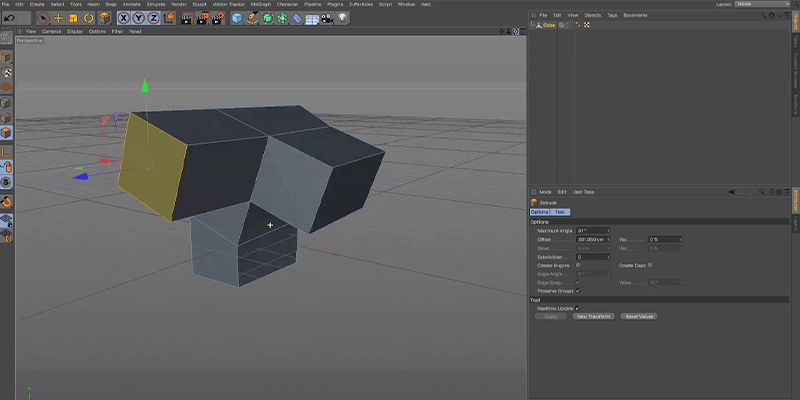The width and height of the screenshot is (800, 400).
Task: Switch to Model mode in left palette
Action: click(x=6, y=57)
